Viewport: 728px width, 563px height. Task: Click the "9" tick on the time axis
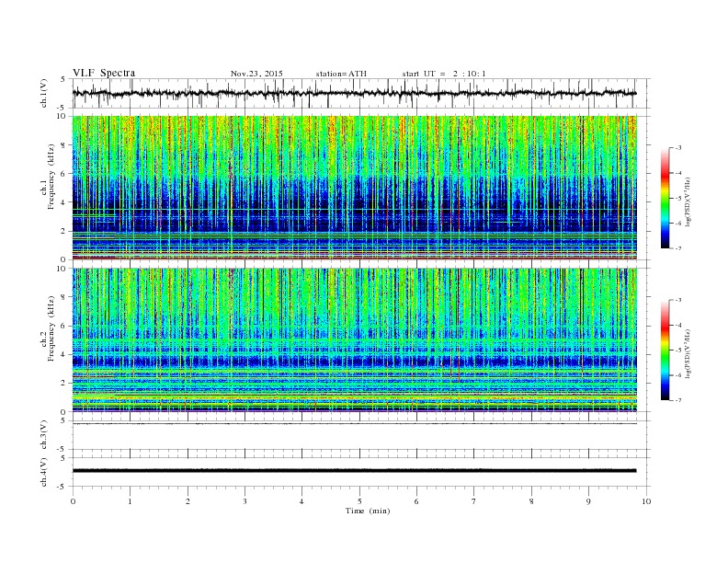tap(588, 501)
